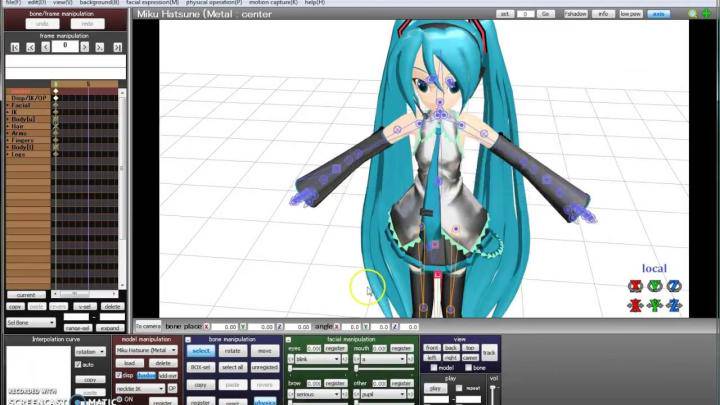Click the green viewport move icon
This screenshot has height=405, width=720.
tap(706, 14)
